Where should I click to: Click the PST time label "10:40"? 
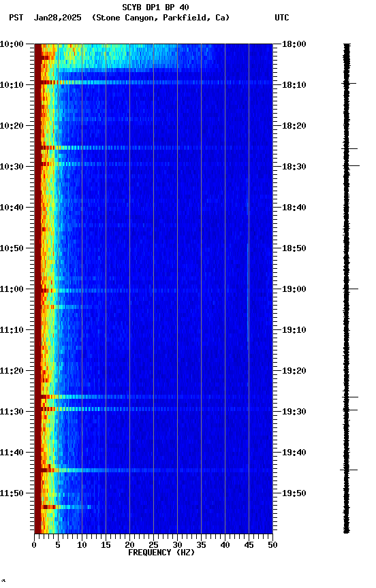(x=12, y=208)
